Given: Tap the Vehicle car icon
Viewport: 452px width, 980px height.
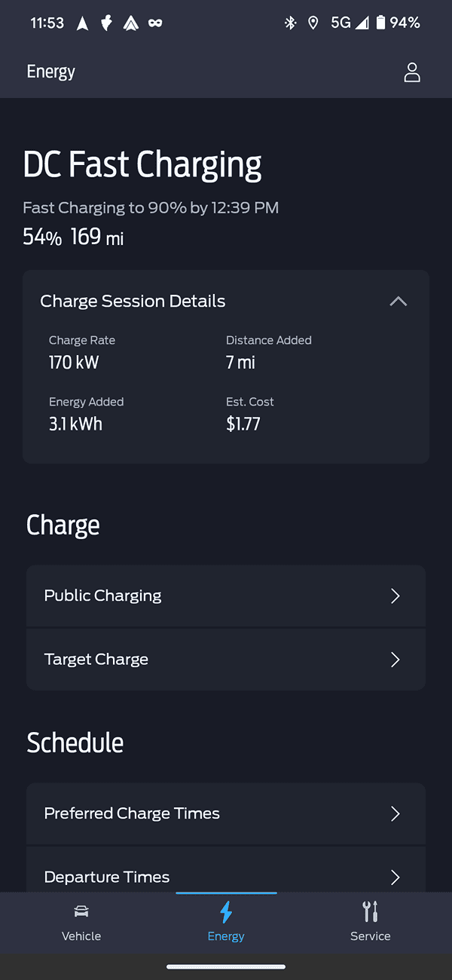Looking at the screenshot, I should click(x=81, y=911).
